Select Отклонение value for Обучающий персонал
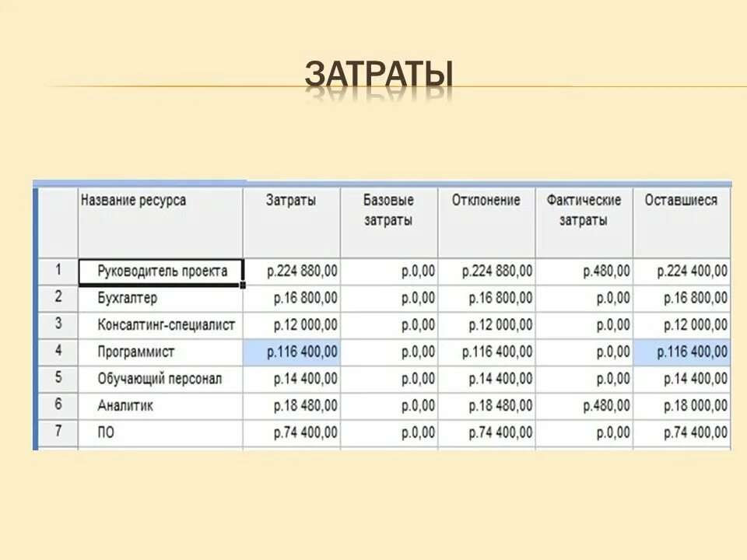The height and width of the screenshot is (560, 747). pos(486,380)
